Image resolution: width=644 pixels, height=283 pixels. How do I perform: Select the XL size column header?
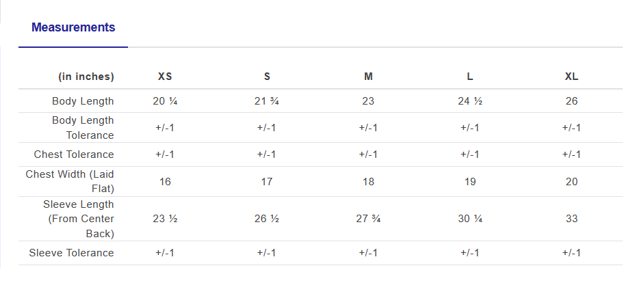coord(571,77)
